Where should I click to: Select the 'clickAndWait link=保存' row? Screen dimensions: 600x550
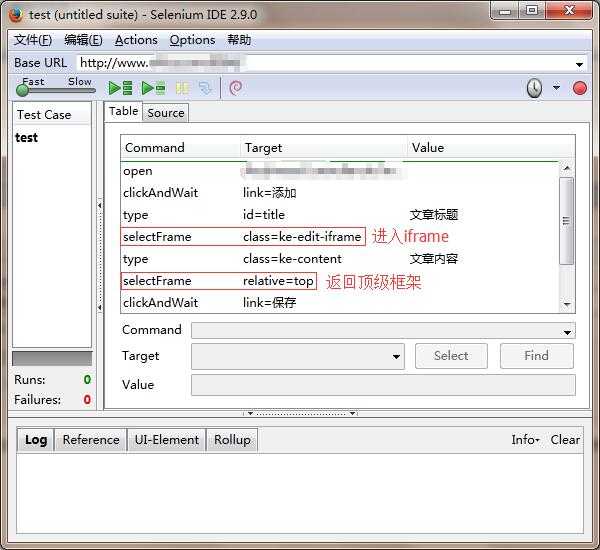coord(340,303)
